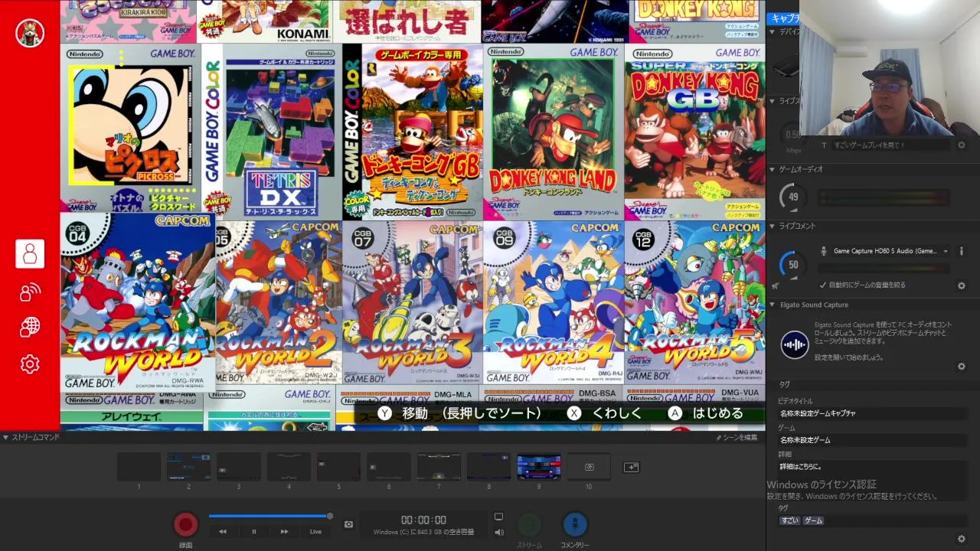Open live commentary settings gear
Viewport: 980px width, 551px height.
tap(962, 285)
